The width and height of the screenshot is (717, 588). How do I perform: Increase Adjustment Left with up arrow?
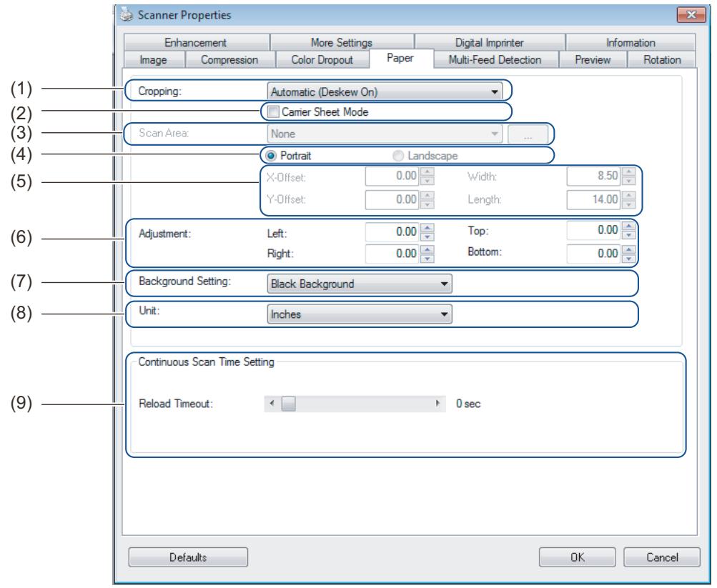[x=427, y=227]
